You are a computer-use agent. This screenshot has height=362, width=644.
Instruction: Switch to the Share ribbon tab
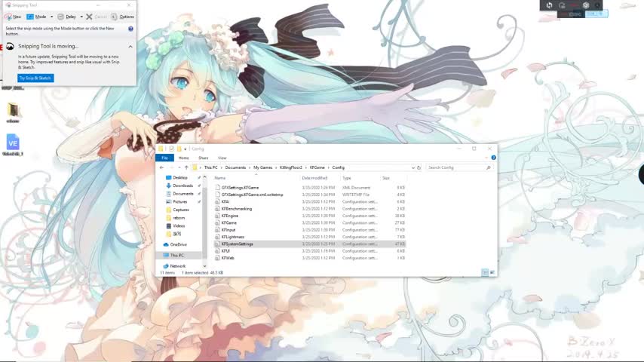coord(204,158)
